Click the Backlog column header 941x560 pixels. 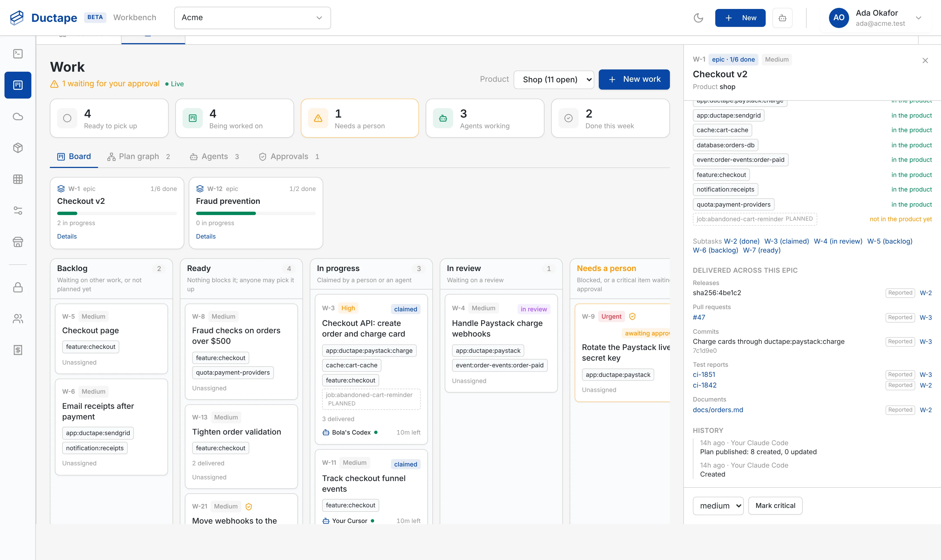[x=111, y=279]
